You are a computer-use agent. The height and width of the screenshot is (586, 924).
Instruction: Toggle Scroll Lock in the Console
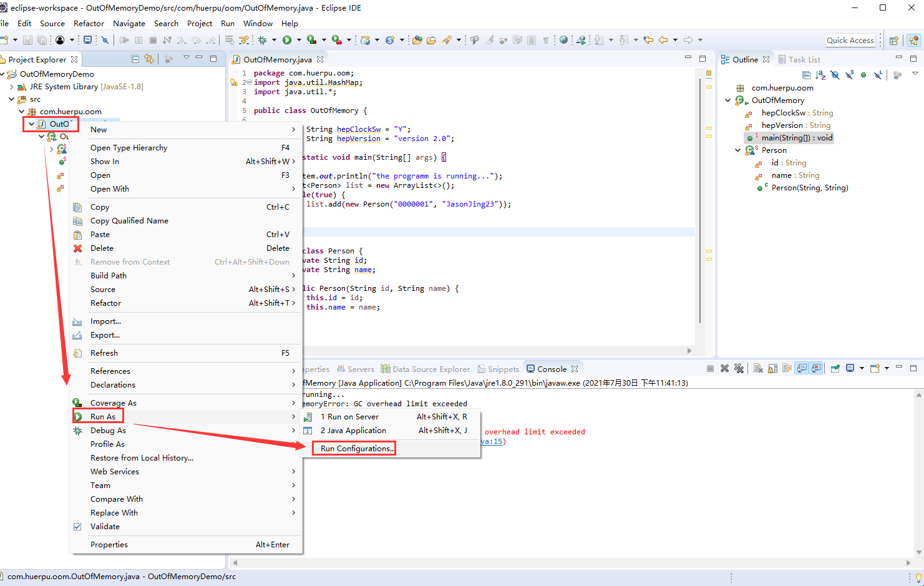click(x=772, y=368)
